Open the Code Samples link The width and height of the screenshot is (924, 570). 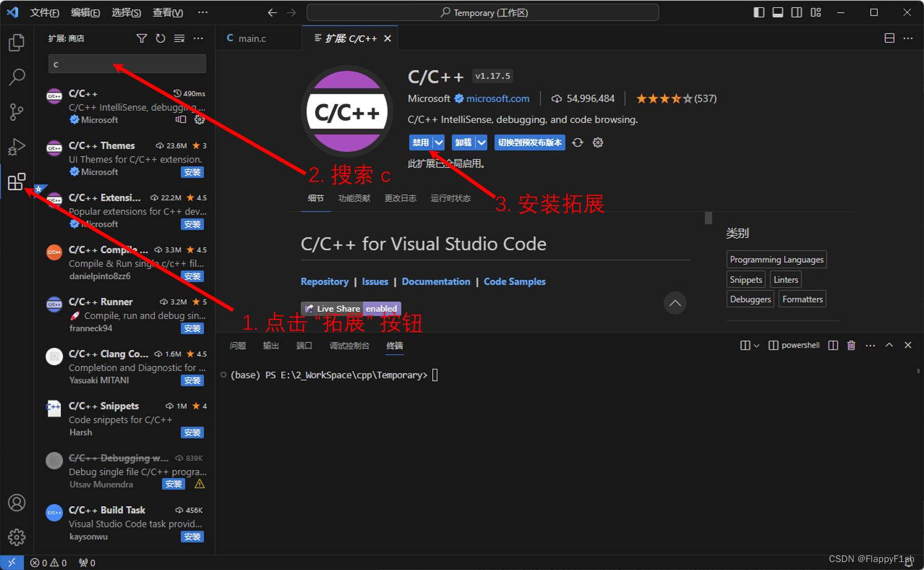515,282
